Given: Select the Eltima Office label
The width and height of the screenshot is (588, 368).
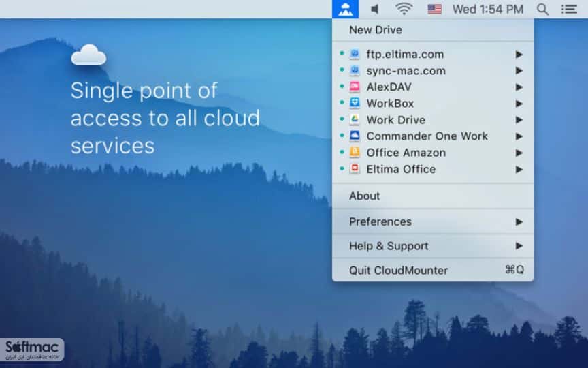Looking at the screenshot, I should click(x=401, y=170).
